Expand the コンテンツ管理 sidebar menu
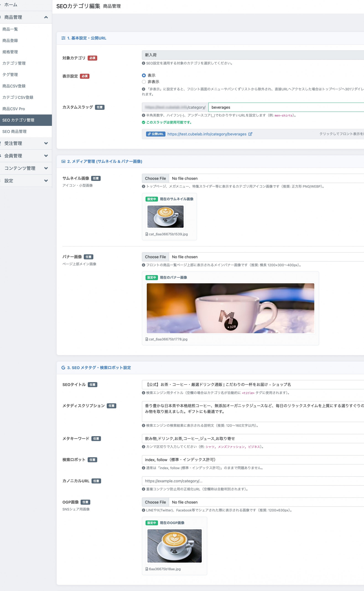Viewport: 364px width, 591px height. 26,168
